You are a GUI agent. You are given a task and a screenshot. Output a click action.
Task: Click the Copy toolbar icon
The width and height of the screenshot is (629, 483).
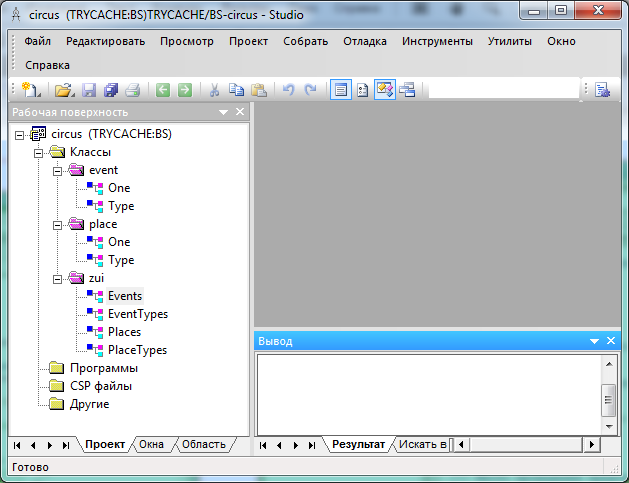(237, 89)
